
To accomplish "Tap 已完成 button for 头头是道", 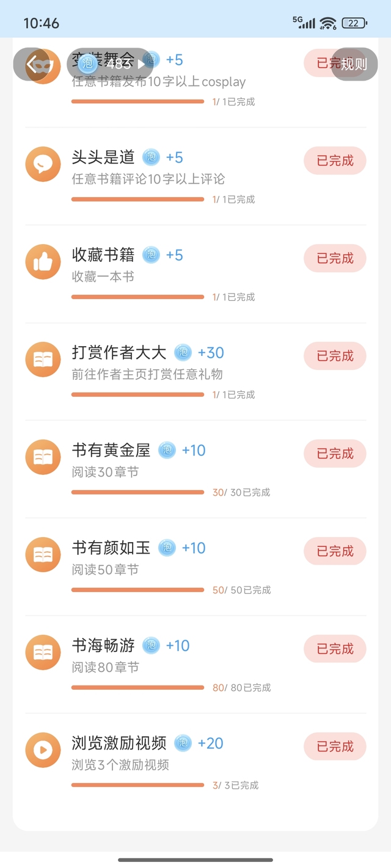I will 335,161.
